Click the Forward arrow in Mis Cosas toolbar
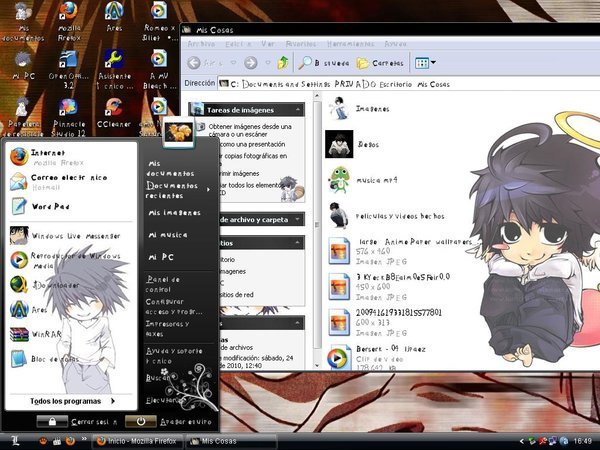 click(251, 62)
